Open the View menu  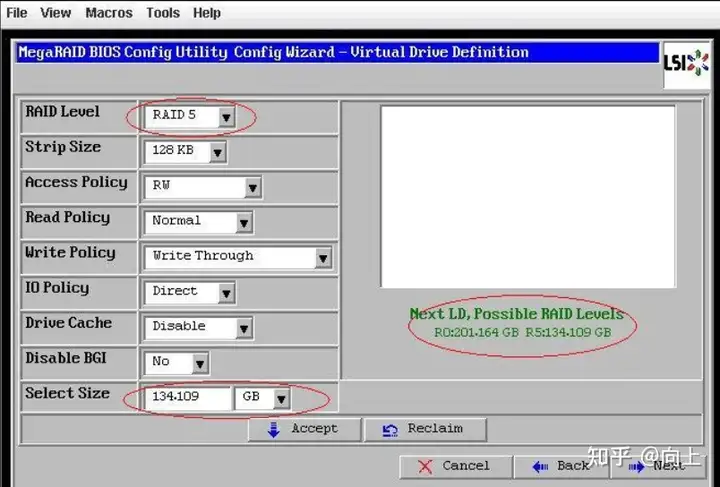click(x=56, y=13)
